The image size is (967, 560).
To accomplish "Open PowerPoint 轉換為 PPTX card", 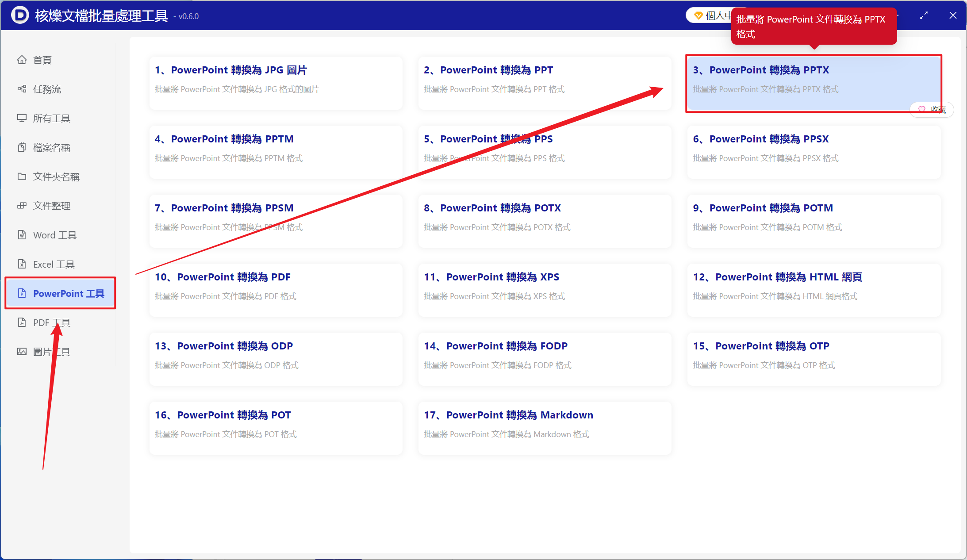I will pos(814,83).
